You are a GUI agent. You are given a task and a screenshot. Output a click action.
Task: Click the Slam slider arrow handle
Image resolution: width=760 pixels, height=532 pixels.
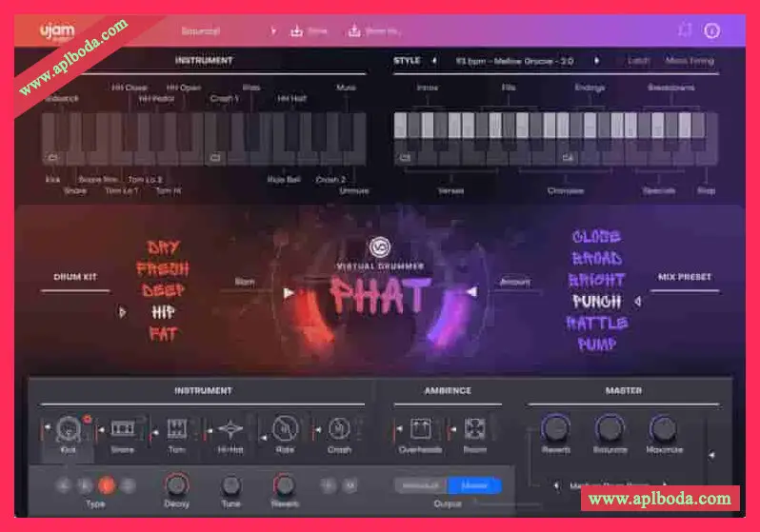pos(289,292)
